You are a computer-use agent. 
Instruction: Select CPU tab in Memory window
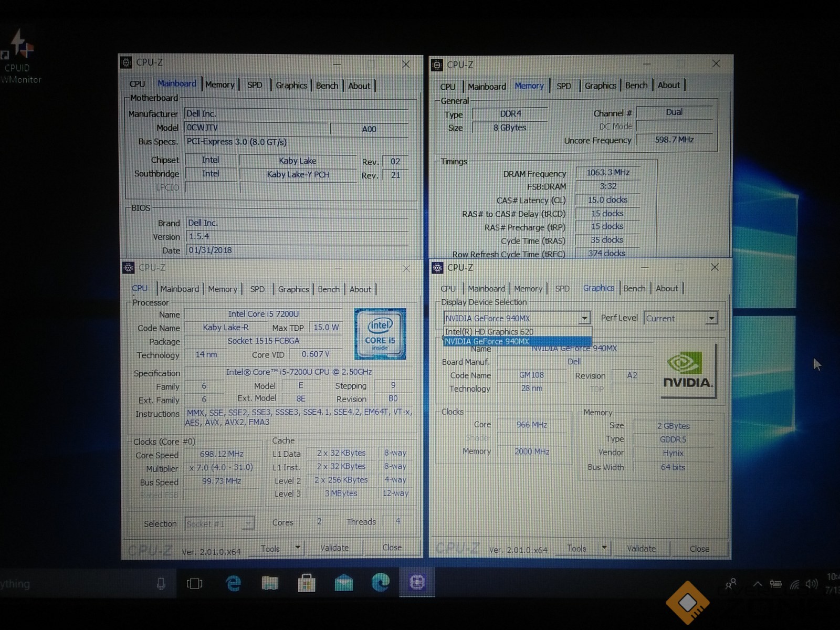(x=448, y=87)
